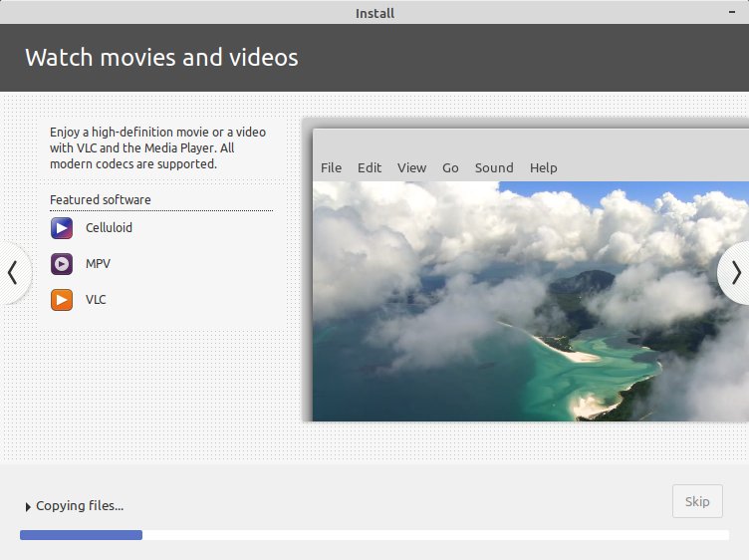This screenshot has width=749, height=560.
Task: Select the Celluloid text label
Action: (109, 228)
